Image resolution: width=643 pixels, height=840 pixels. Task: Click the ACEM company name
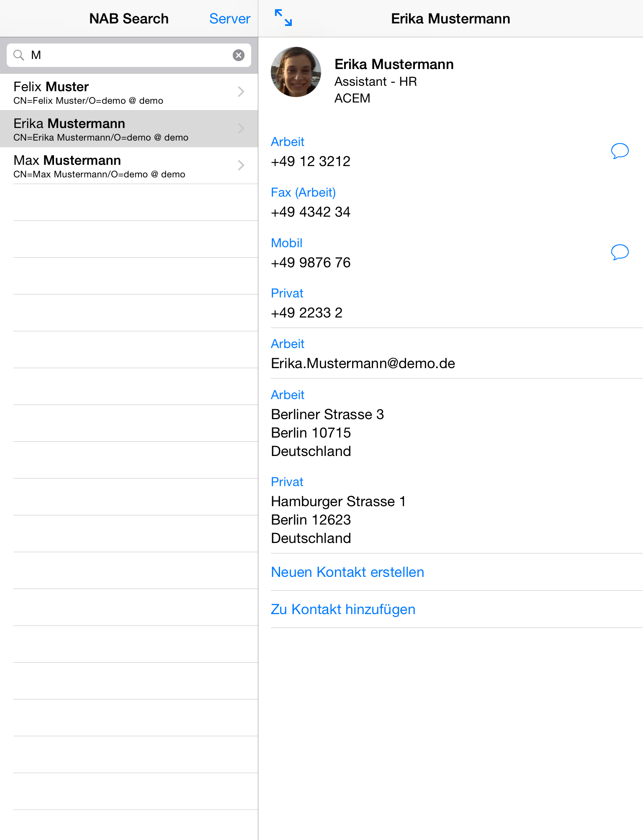coord(352,98)
